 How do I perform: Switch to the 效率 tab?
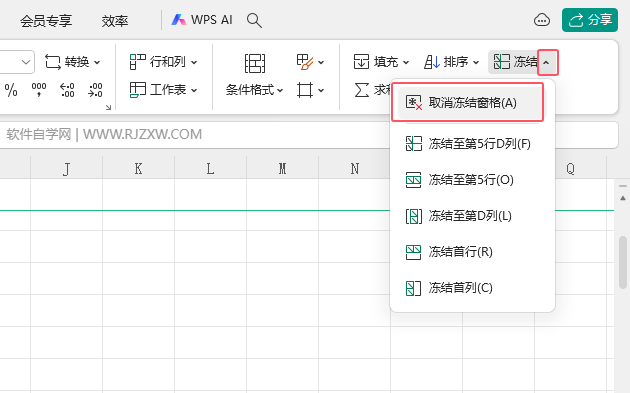[x=115, y=20]
